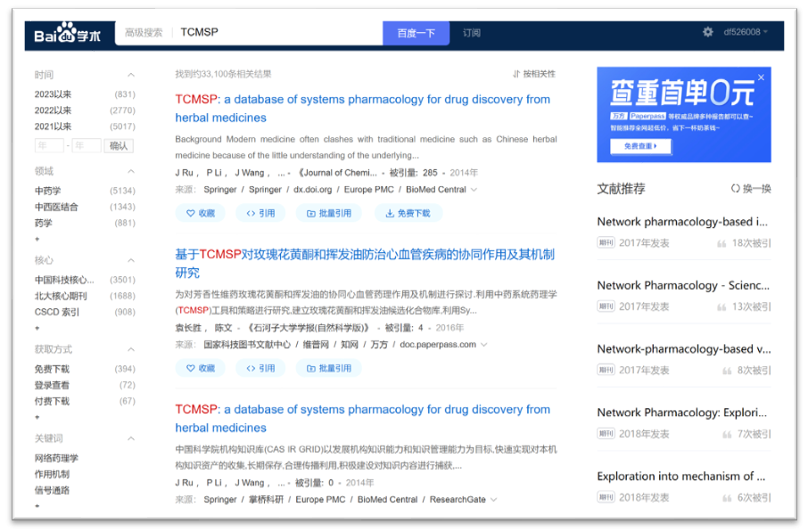Expand more sources after doc.paperpass.com

(x=484, y=345)
